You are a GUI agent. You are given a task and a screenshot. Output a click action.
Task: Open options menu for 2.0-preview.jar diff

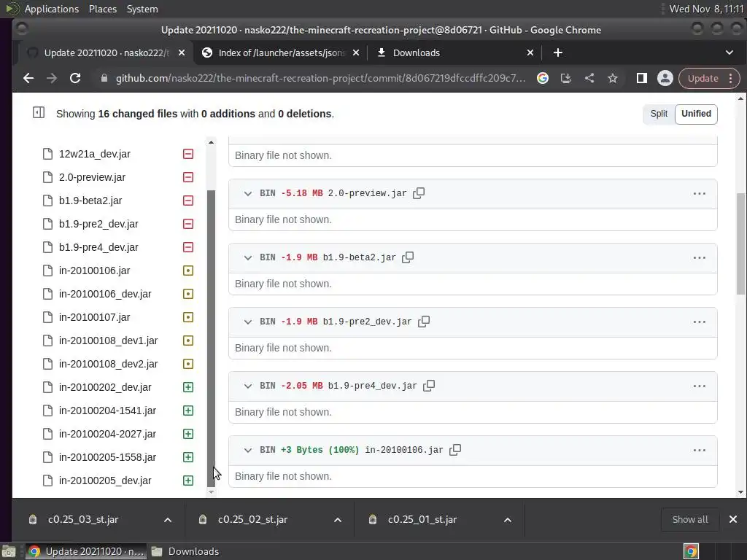pos(700,193)
